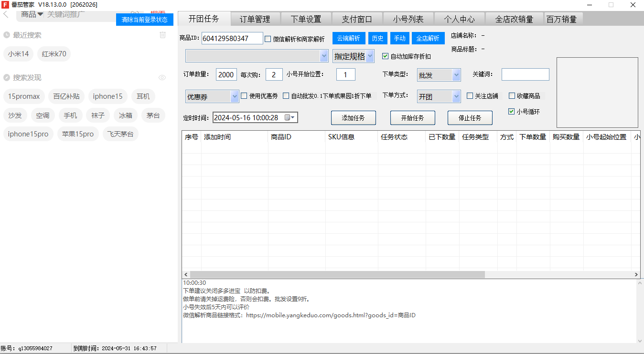
Task: Click 开始任务 button
Action: [413, 118]
